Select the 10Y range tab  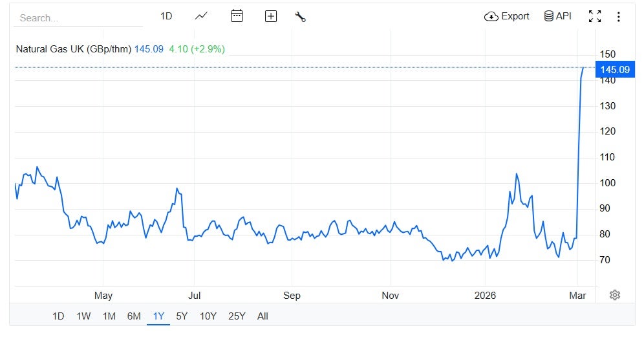[x=208, y=316]
